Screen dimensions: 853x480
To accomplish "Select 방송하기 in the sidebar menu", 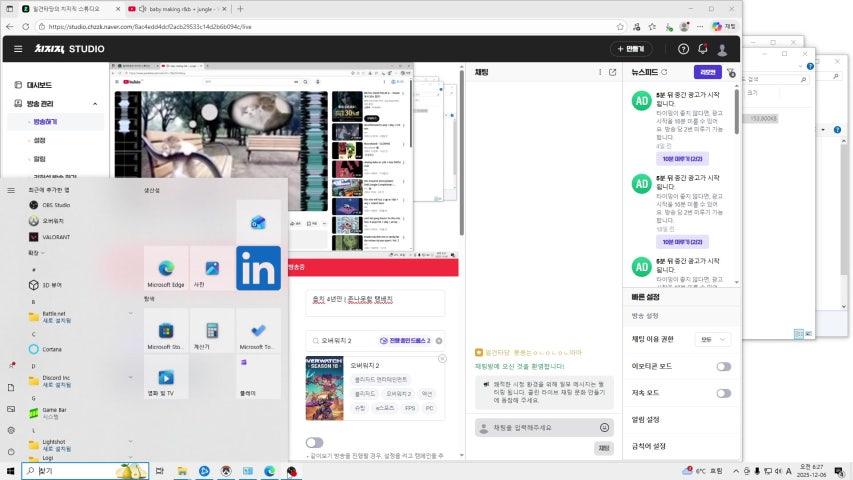I will 45,121.
